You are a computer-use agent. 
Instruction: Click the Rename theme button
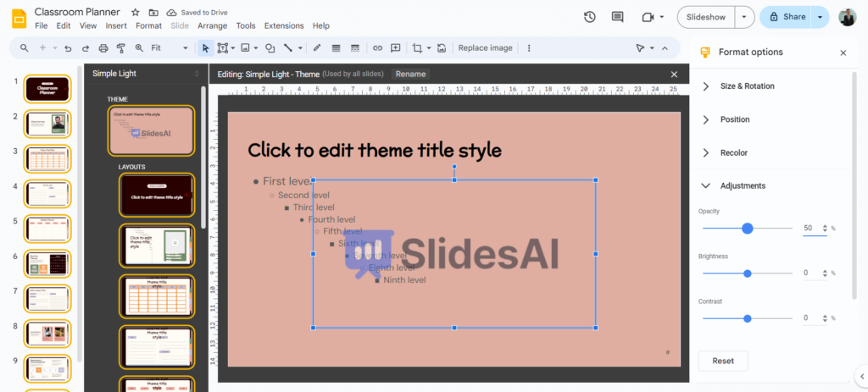point(410,75)
